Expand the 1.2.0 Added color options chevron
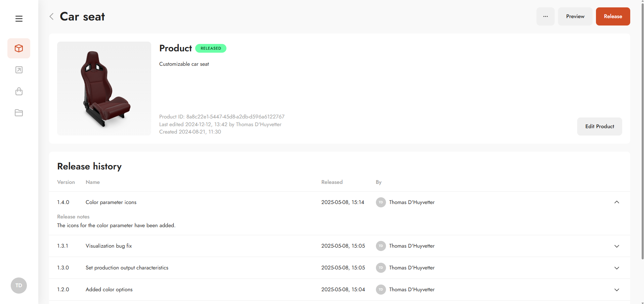The image size is (644, 304). coord(616,290)
